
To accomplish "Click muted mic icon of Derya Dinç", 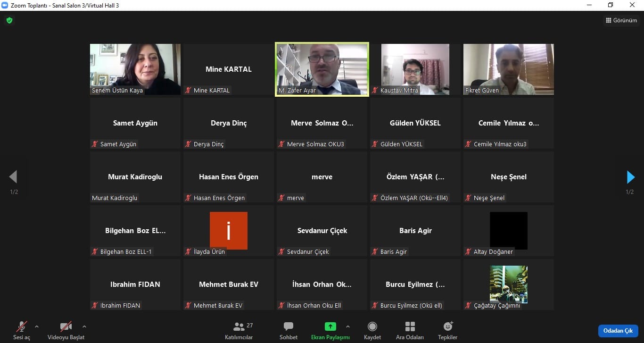I will [x=188, y=144].
